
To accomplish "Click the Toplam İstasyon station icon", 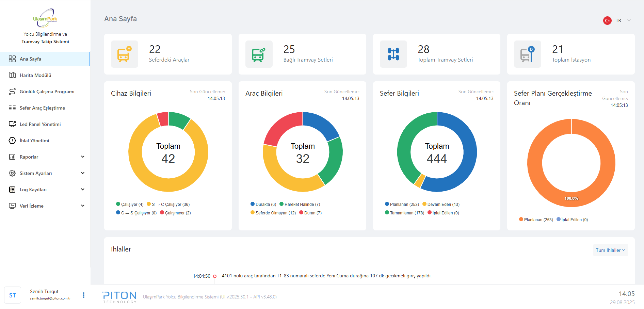I will click(x=527, y=54).
